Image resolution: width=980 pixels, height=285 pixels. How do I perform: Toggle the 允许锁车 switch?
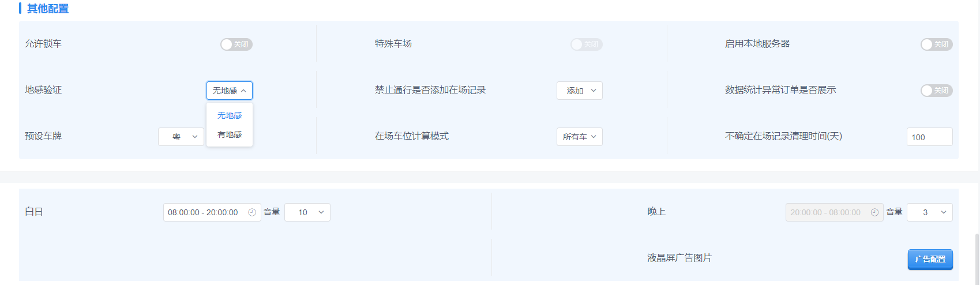236,44
